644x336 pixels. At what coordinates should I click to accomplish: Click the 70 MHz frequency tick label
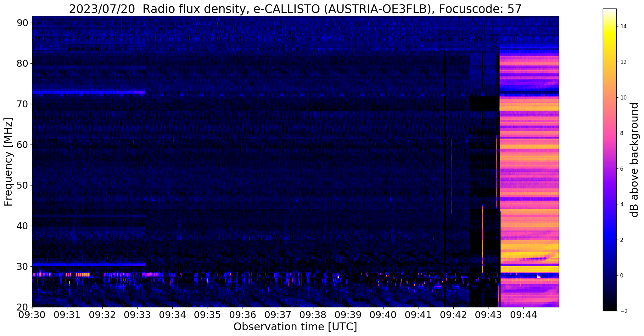pos(23,104)
